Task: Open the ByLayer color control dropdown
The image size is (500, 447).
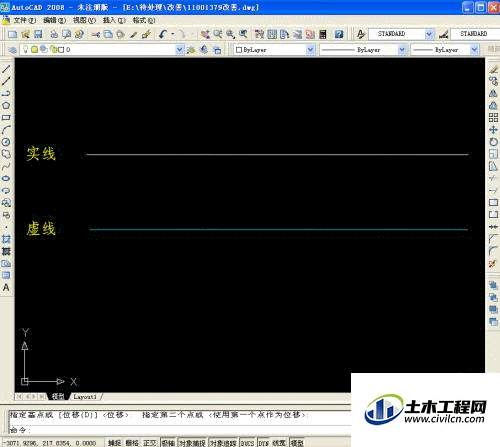Action: click(310, 50)
